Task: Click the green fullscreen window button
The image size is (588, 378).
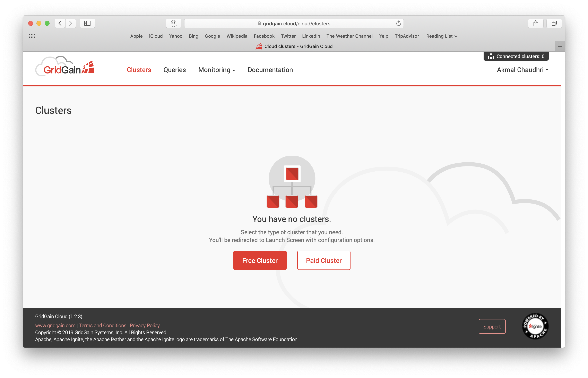Action: (47, 23)
